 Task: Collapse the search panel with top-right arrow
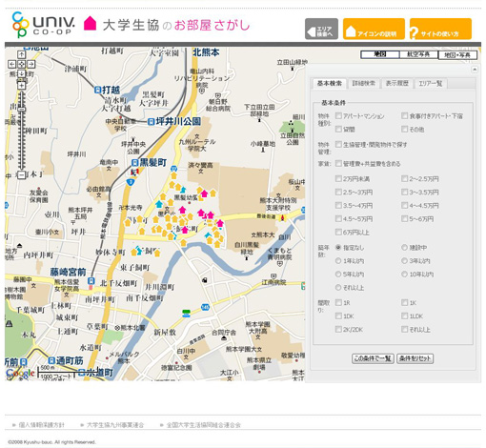tap(475, 70)
